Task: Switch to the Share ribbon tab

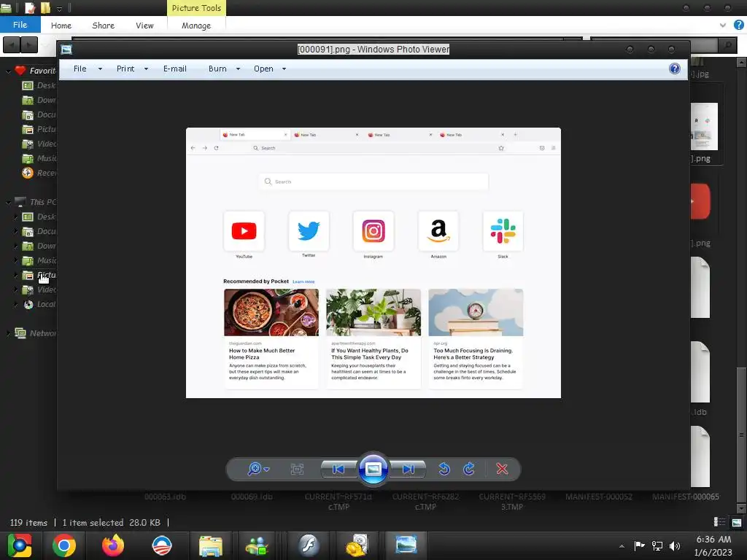Action: tap(104, 26)
